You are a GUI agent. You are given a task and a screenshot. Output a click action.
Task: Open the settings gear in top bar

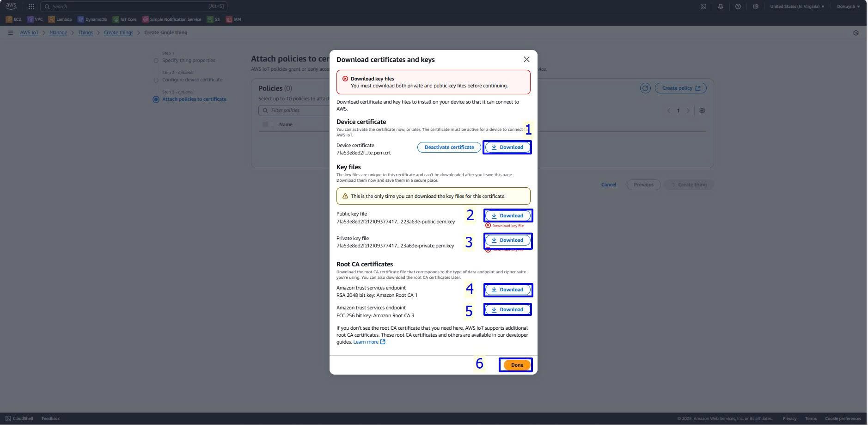click(x=755, y=6)
